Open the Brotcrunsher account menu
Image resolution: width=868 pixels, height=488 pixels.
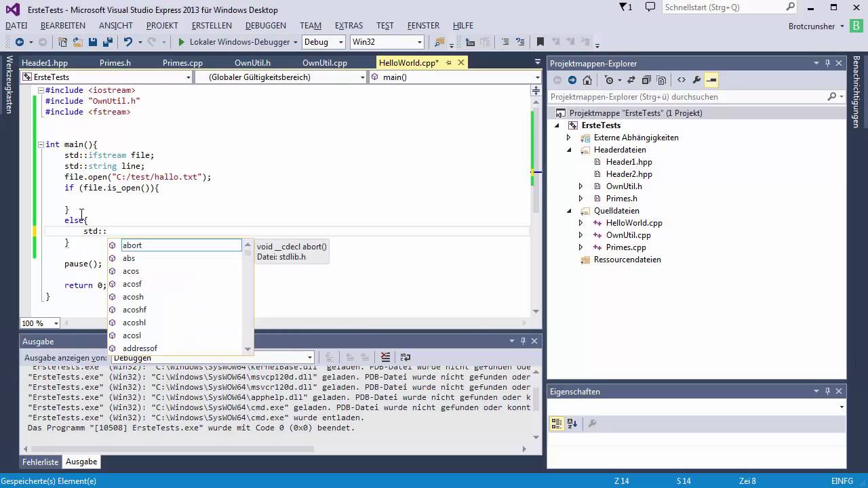point(816,26)
